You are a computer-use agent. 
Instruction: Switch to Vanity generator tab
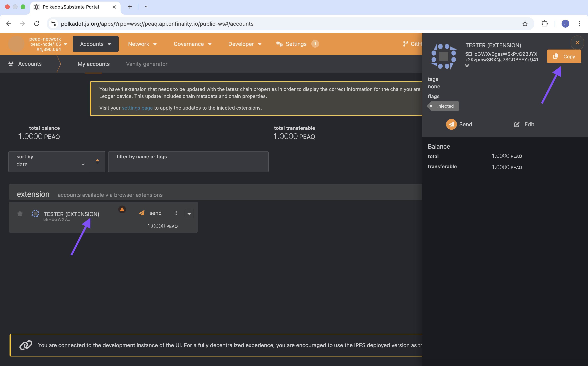point(147,64)
